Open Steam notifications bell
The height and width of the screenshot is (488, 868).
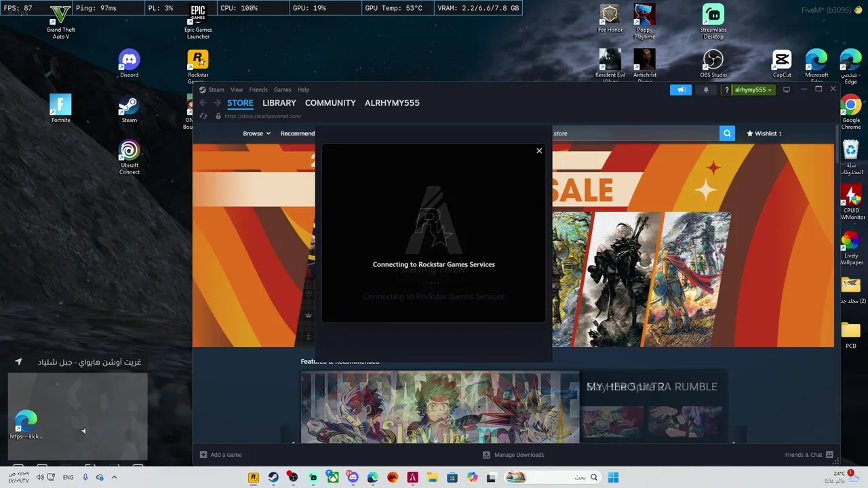point(706,89)
